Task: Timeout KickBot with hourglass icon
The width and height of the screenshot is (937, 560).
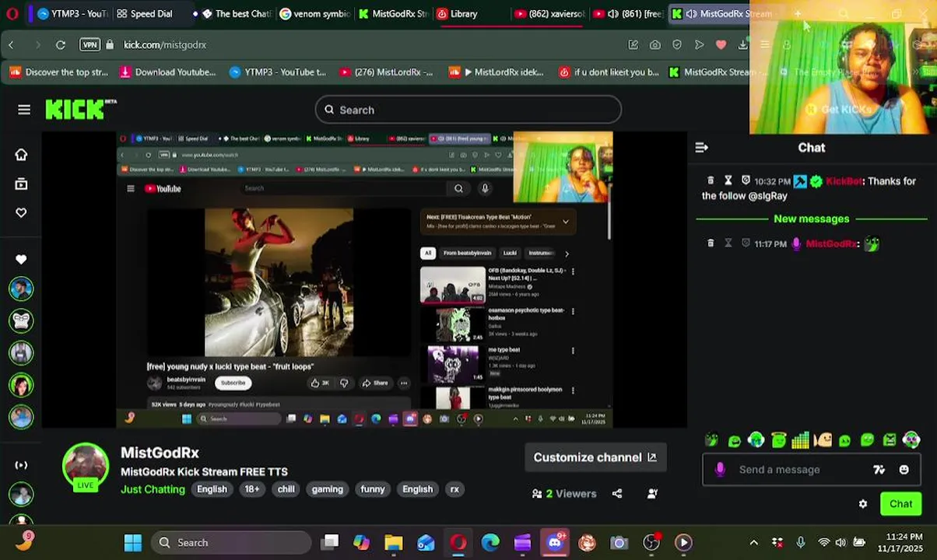Action: [x=728, y=181]
